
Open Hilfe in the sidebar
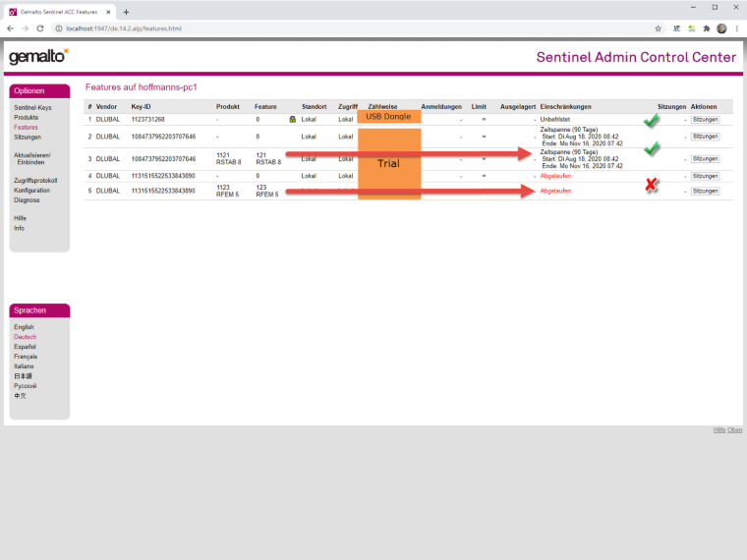(x=20, y=218)
